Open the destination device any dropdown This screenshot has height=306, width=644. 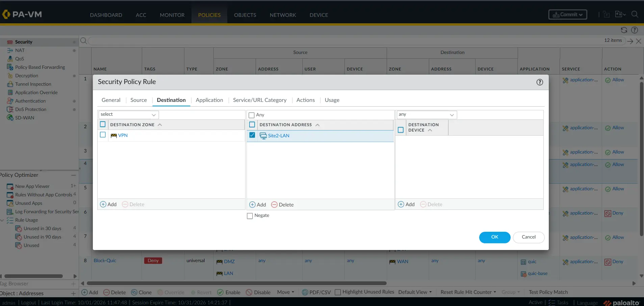click(x=427, y=115)
